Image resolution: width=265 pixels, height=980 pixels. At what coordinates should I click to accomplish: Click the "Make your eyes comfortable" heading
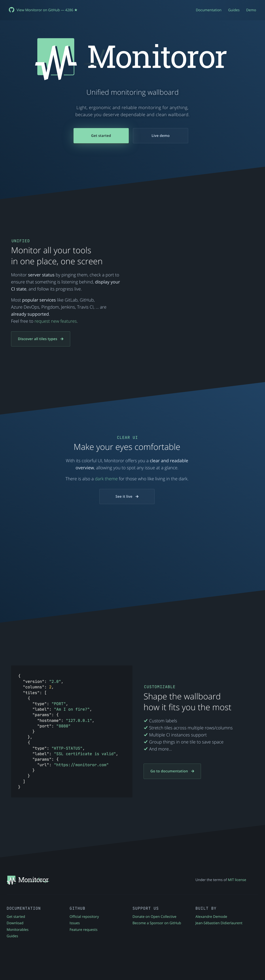(127, 447)
